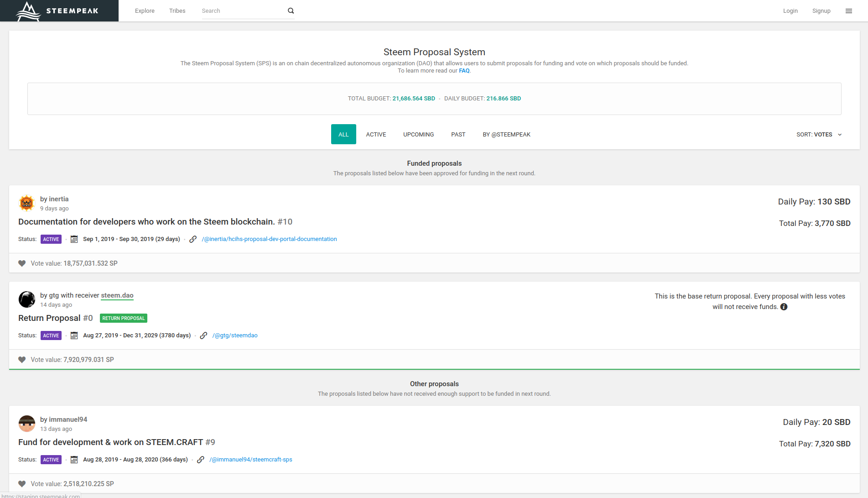Image resolution: width=868 pixels, height=498 pixels.
Task: Click ACTIVE status badge on STEEM.CRAFT proposal
Action: pyautogui.click(x=51, y=460)
